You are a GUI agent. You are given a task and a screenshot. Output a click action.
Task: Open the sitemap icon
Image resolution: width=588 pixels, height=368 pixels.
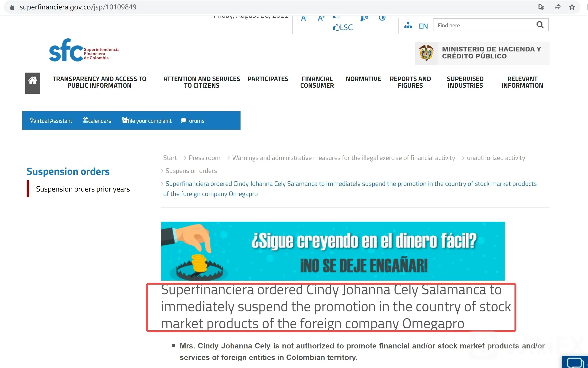point(408,25)
